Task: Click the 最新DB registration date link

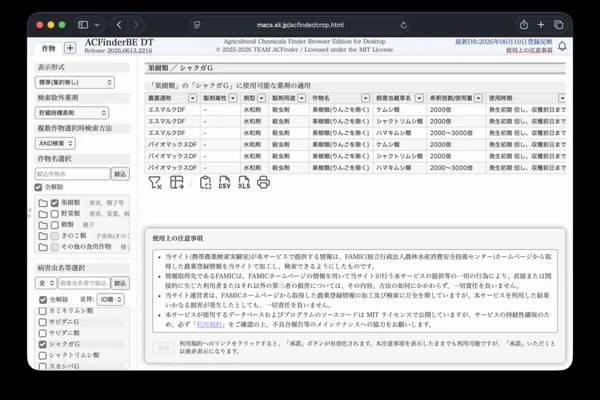Action: coord(504,42)
